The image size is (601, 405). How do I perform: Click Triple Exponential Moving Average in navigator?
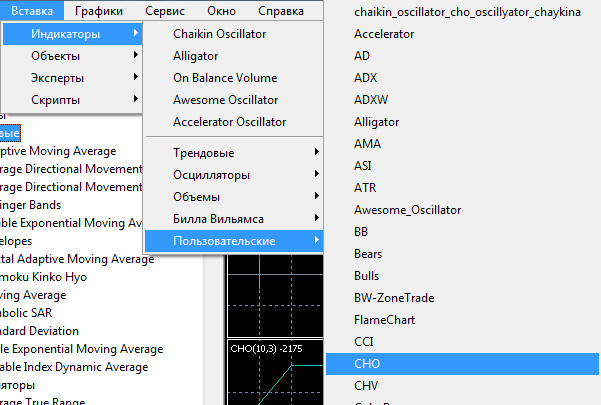point(82,349)
